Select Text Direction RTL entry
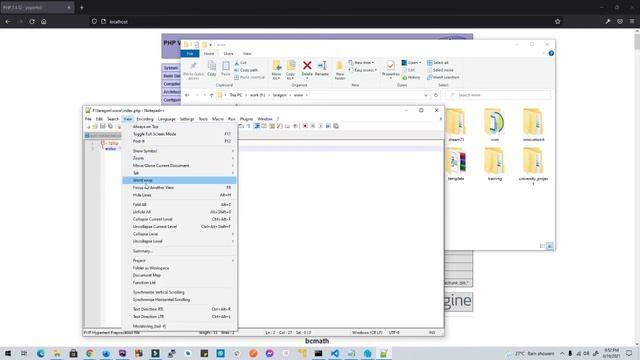This screenshot has height=360, width=640. tap(179, 309)
